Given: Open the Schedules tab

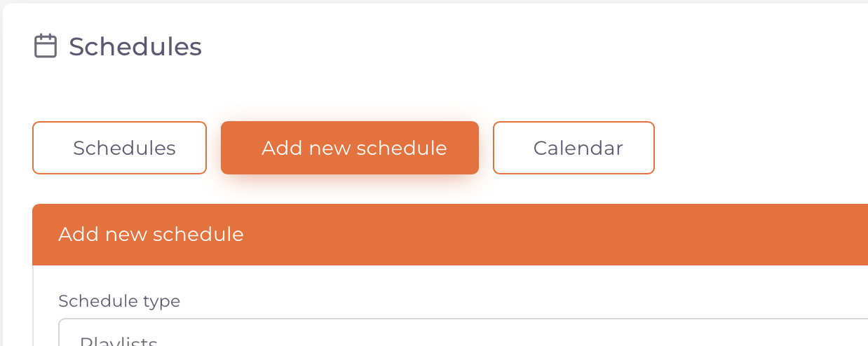Looking at the screenshot, I should click(x=119, y=148).
